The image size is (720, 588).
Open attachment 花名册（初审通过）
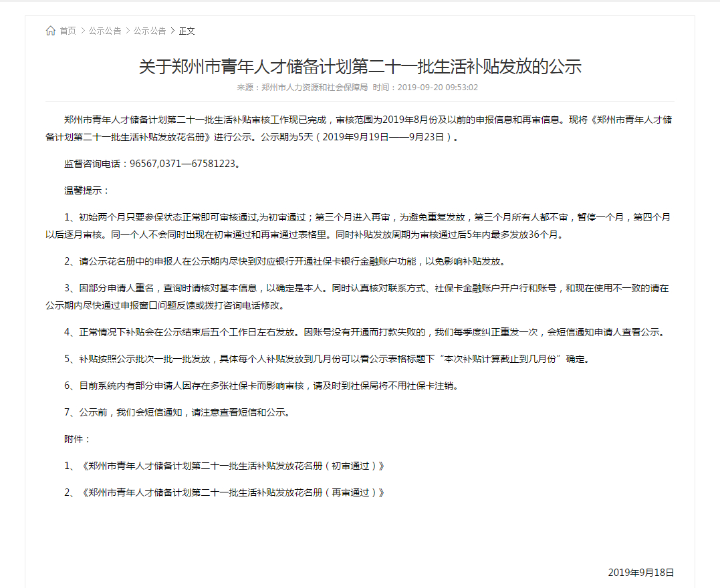(x=233, y=466)
